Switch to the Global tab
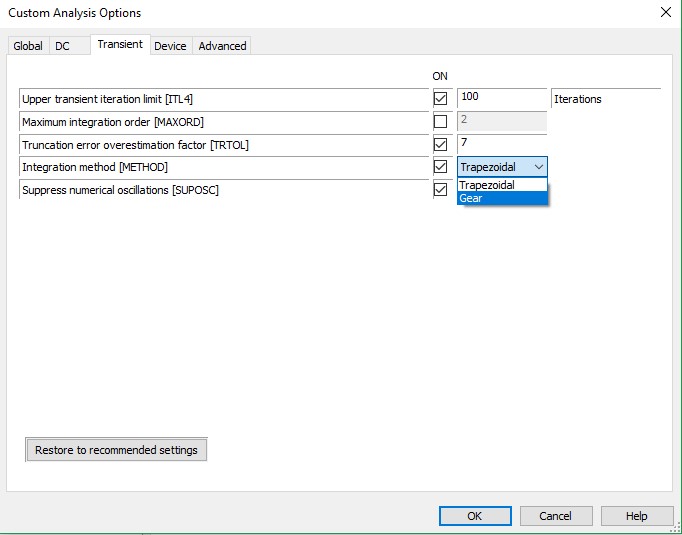This screenshot has width=682, height=535. coord(28,46)
